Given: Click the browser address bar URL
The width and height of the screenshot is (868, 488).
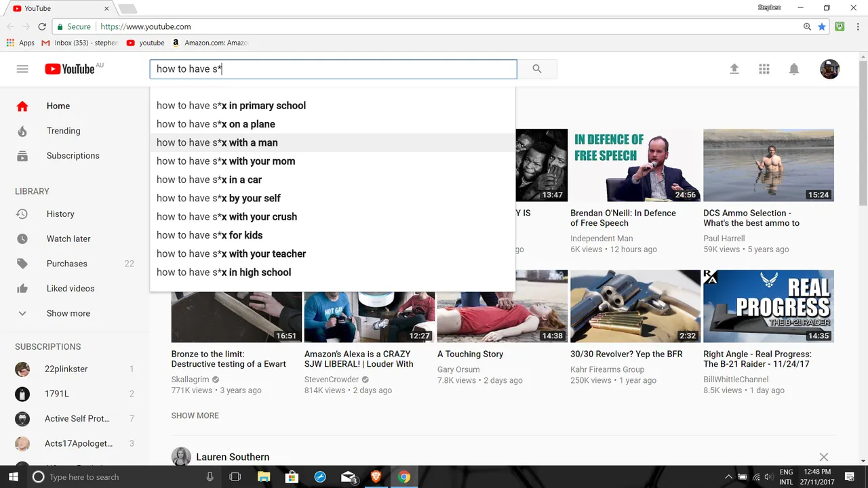Looking at the screenshot, I should pyautogui.click(x=146, y=26).
